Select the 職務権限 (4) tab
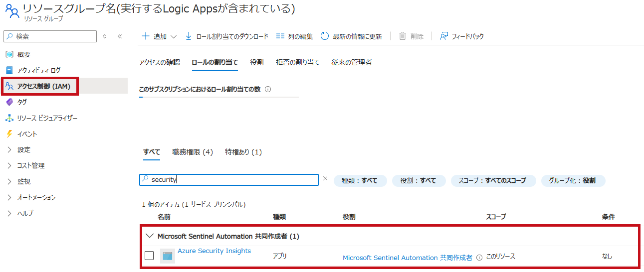The image size is (644, 272). coord(193,152)
